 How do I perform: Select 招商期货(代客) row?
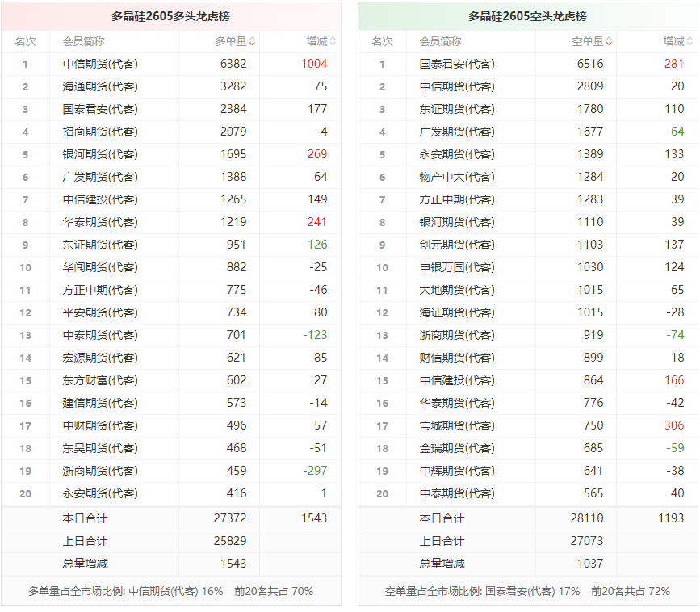click(171, 132)
